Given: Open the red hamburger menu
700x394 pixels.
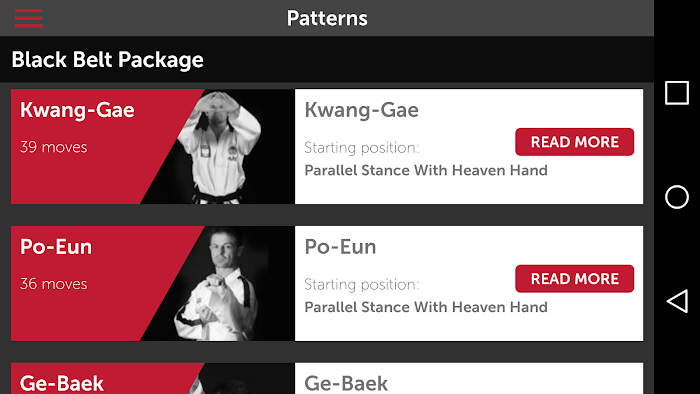Looking at the screenshot, I should coord(29,18).
